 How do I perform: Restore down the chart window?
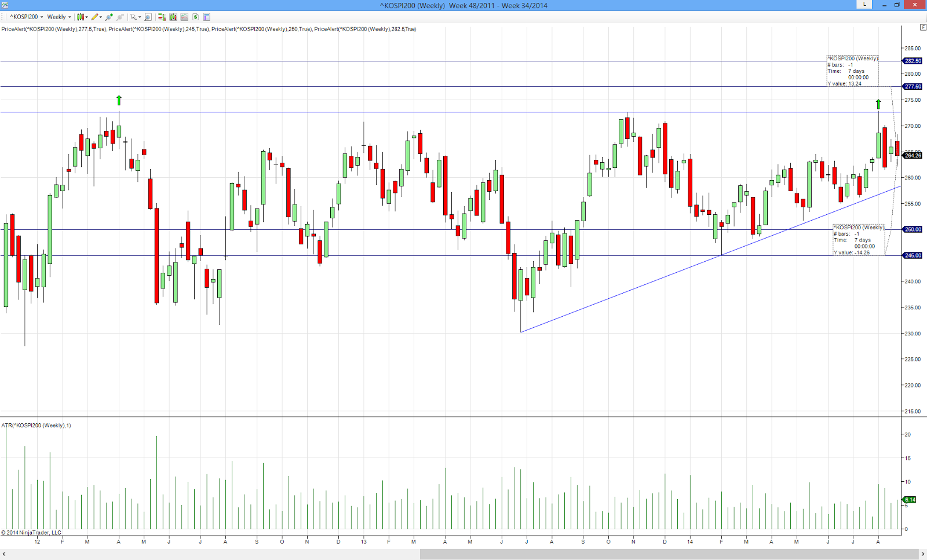pos(897,5)
